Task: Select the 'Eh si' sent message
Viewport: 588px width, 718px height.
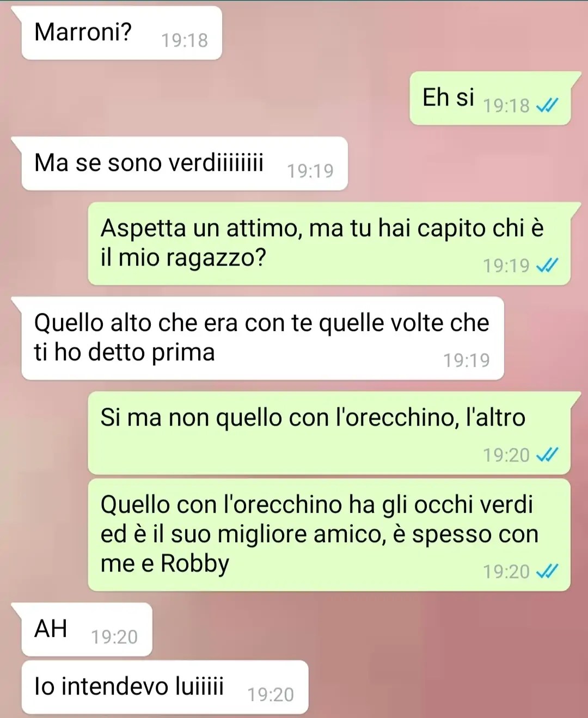Action: (x=490, y=98)
